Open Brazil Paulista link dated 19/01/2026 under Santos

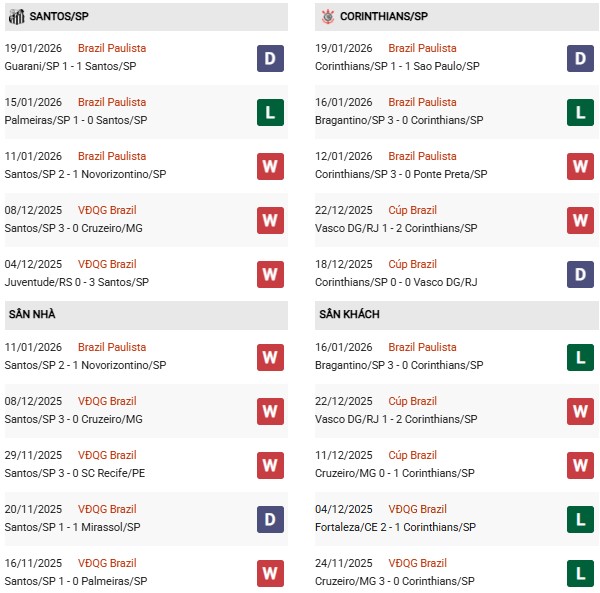112,48
